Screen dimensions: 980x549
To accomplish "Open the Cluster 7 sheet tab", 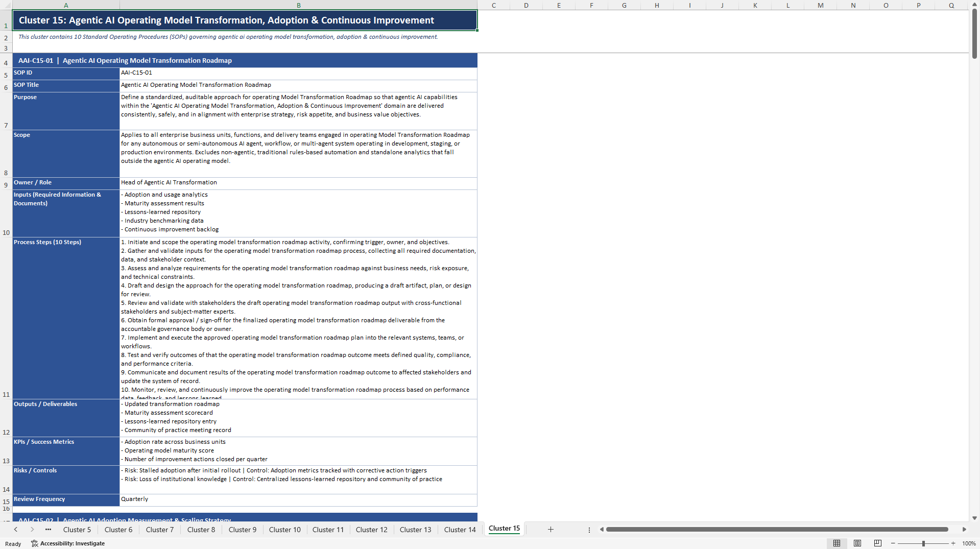I will click(160, 530).
